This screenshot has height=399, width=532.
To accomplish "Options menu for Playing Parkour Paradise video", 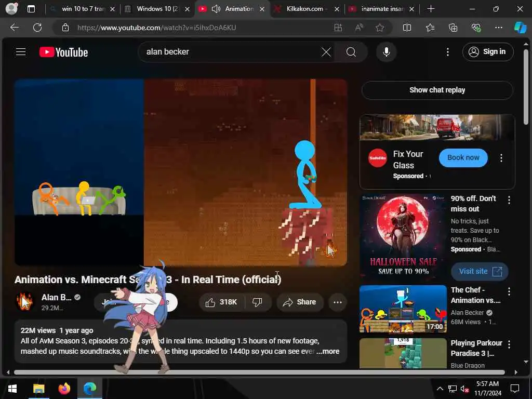I will (509, 344).
